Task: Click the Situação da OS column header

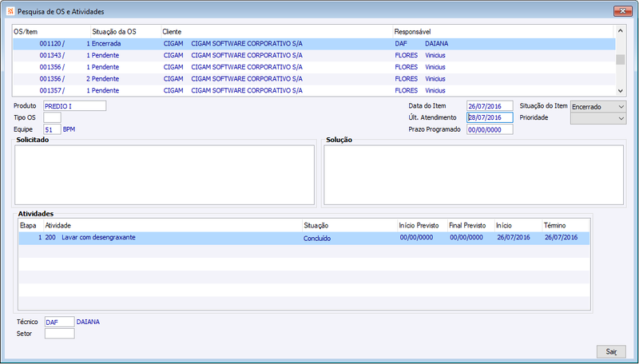Action: [x=125, y=32]
